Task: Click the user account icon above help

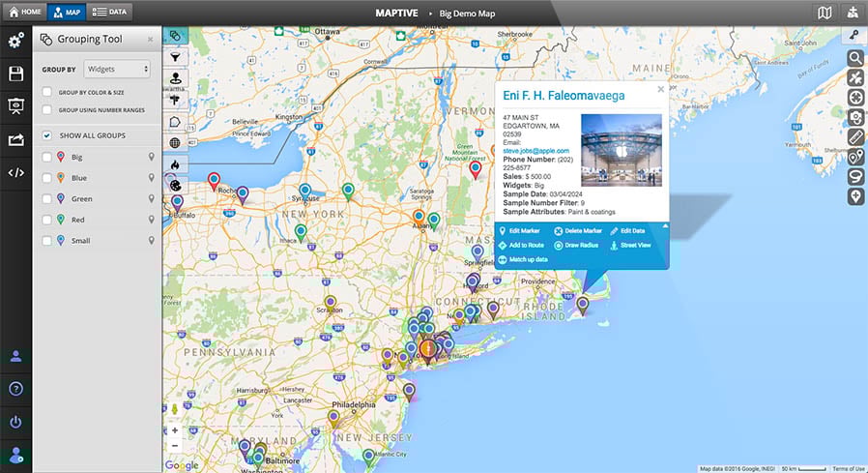Action: point(15,356)
